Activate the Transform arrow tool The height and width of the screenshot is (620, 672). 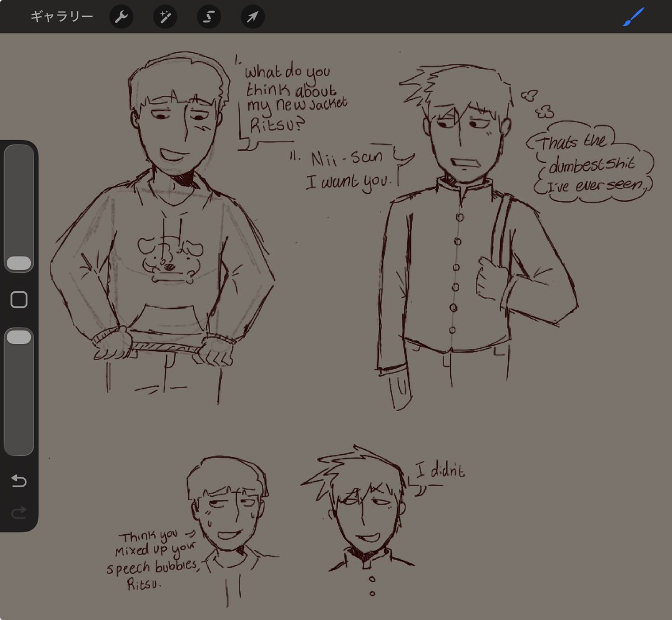pyautogui.click(x=253, y=17)
